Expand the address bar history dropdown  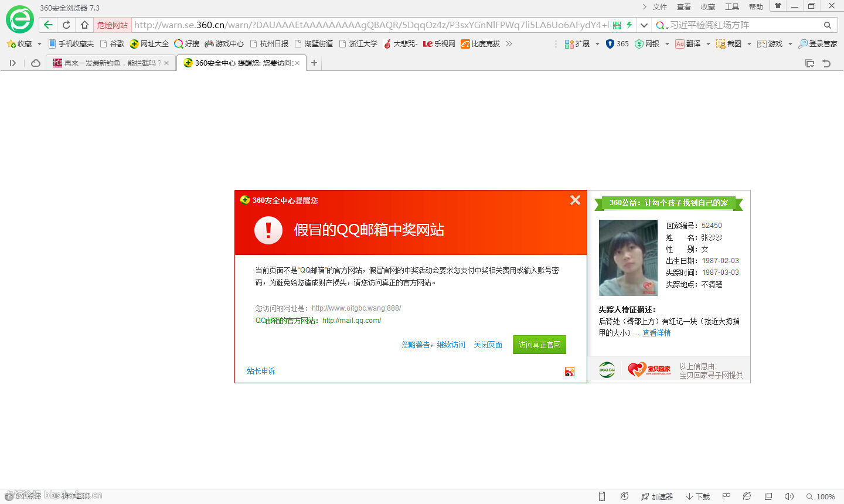click(644, 25)
